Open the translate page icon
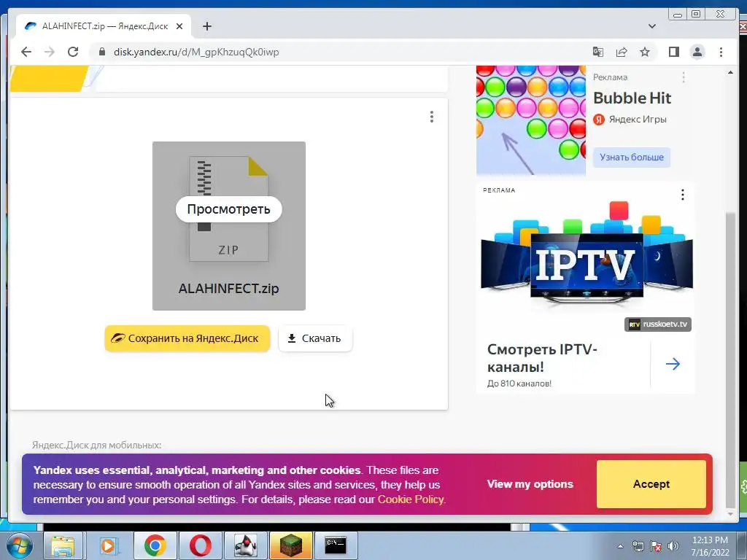 (598, 52)
